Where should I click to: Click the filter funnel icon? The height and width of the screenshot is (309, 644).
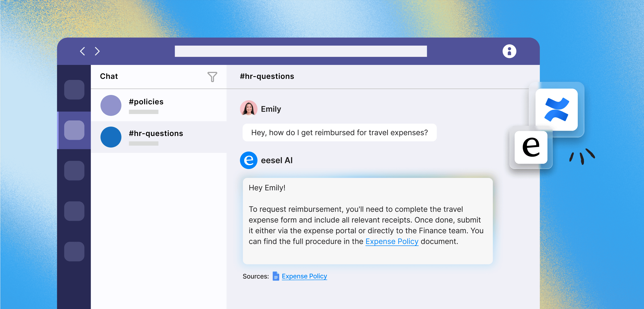(212, 77)
